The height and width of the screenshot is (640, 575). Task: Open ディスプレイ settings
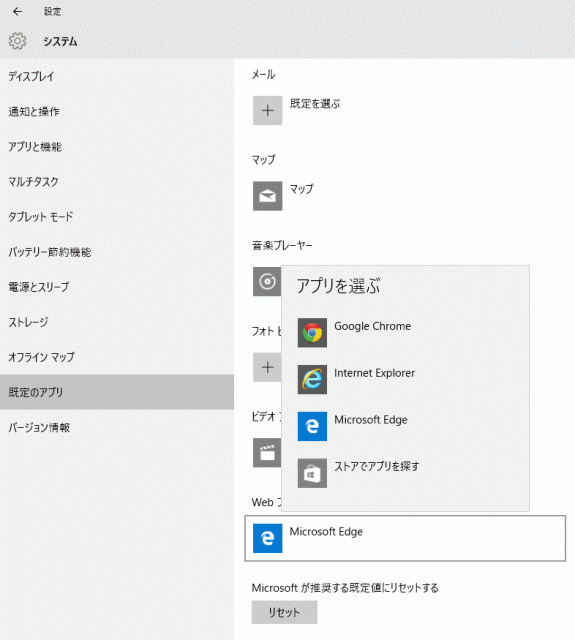(x=117, y=76)
